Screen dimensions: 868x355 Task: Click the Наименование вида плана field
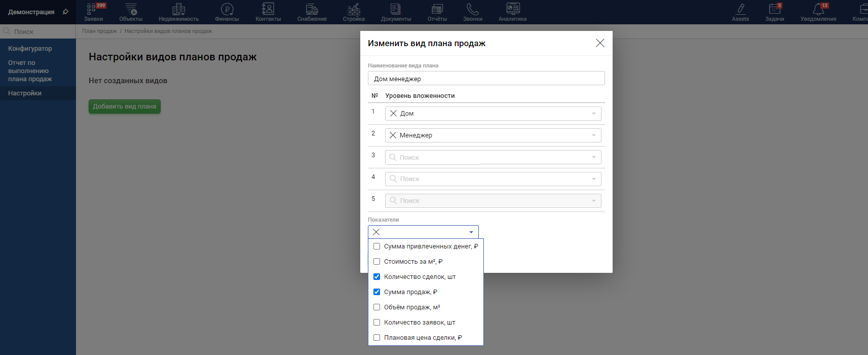coord(486,79)
